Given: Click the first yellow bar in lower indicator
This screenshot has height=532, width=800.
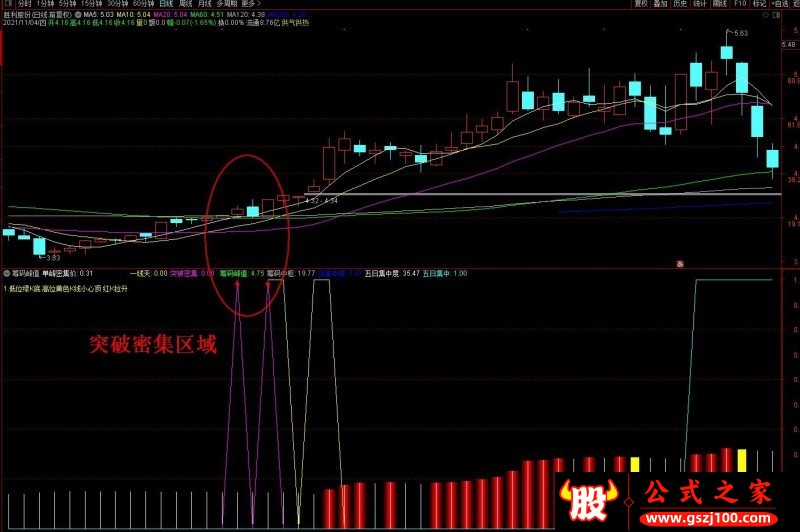Looking at the screenshot, I should pyautogui.click(x=634, y=464).
